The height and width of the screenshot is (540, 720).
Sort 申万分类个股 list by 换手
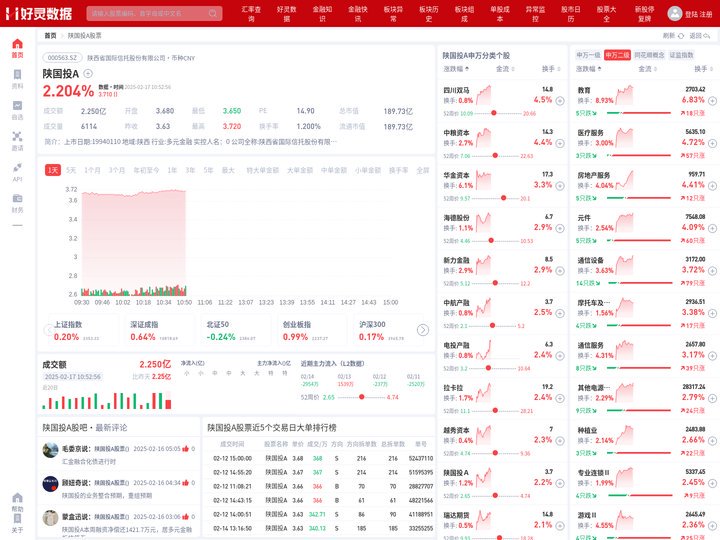coord(551,69)
